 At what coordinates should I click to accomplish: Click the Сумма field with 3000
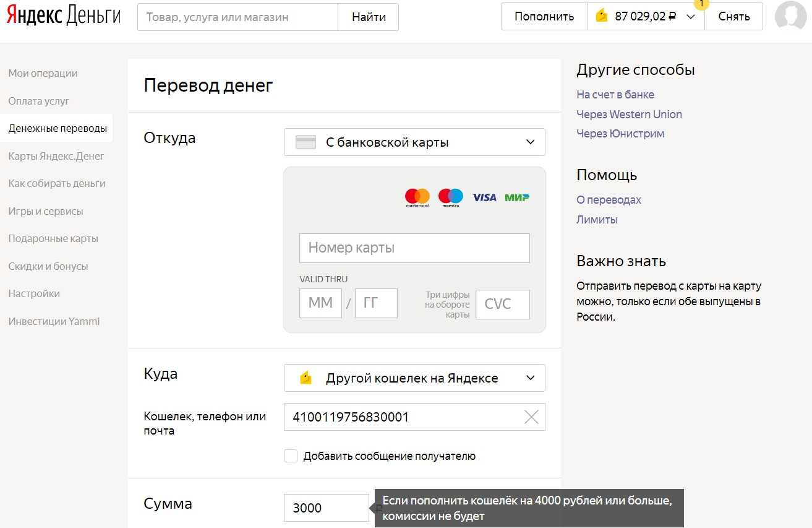tap(327, 508)
